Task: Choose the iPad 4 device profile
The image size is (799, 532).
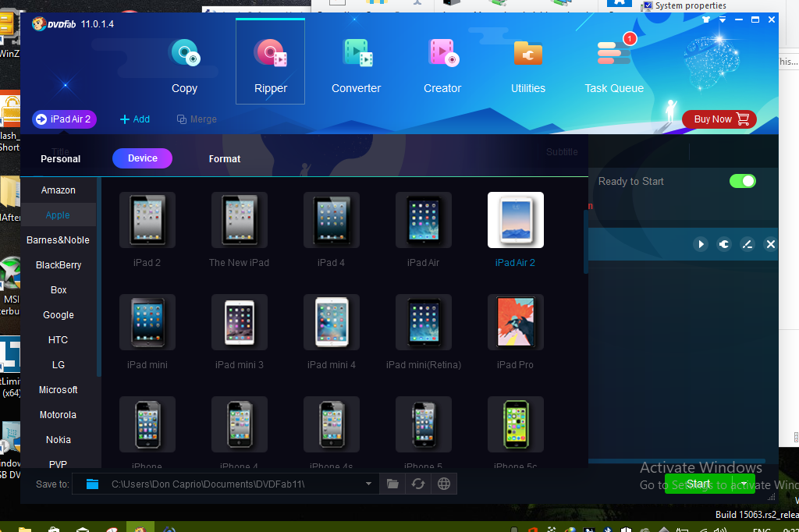Action: click(x=331, y=220)
